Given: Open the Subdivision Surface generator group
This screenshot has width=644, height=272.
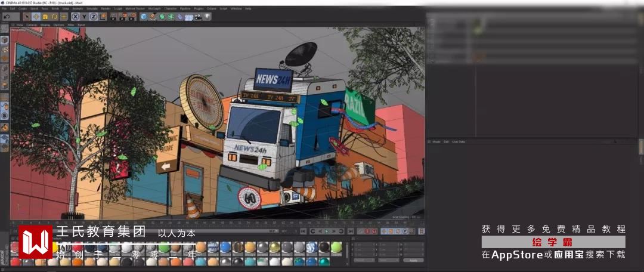Looking at the screenshot, I should click(162, 17).
